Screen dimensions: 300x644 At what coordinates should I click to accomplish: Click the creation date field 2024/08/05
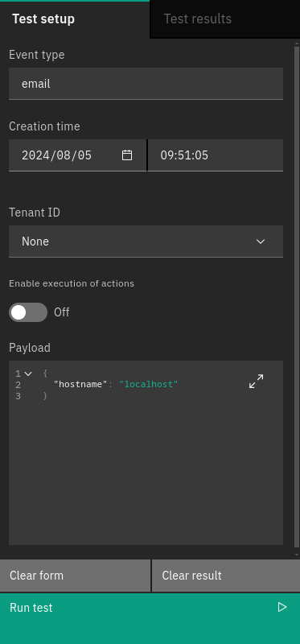[77, 155]
